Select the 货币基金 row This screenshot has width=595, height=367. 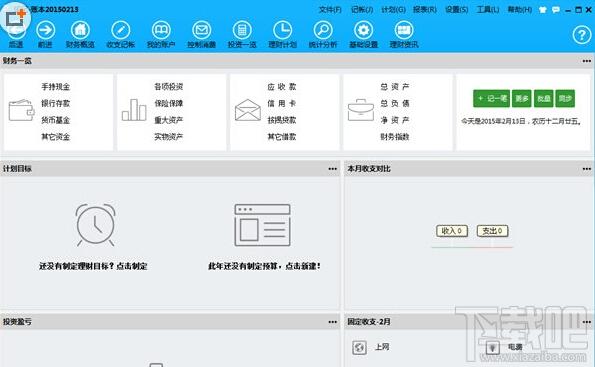(55, 120)
